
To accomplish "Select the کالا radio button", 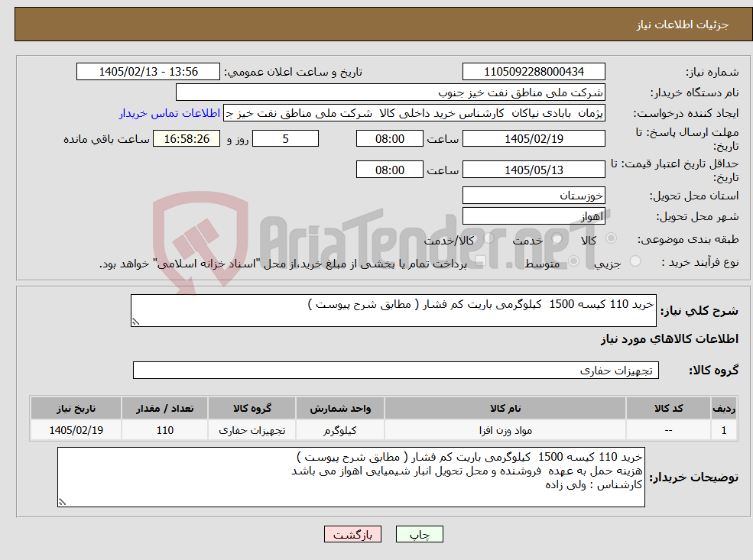I will 612,238.
